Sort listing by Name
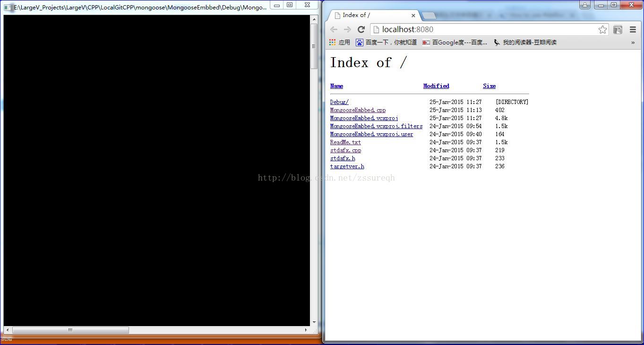Viewport: 644px width, 345px height. 336,86
